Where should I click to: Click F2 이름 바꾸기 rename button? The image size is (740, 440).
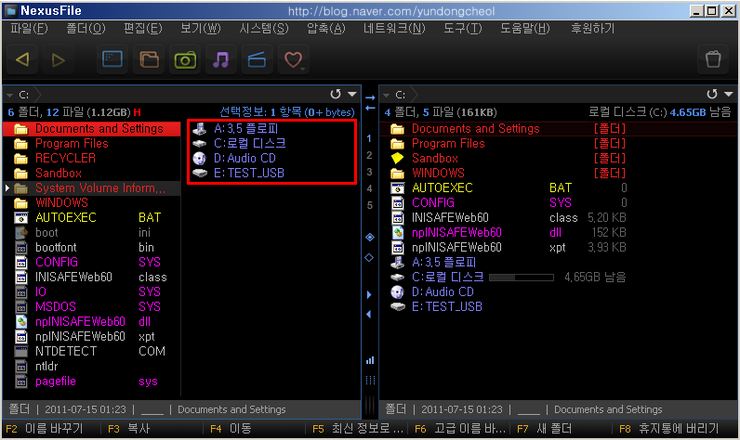tap(44, 429)
